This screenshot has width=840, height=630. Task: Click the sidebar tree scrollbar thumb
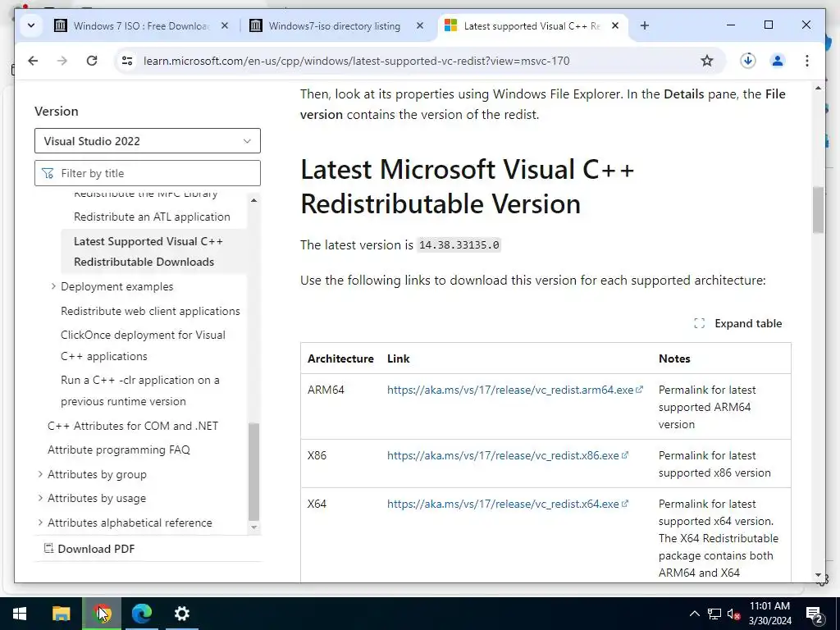click(254, 472)
